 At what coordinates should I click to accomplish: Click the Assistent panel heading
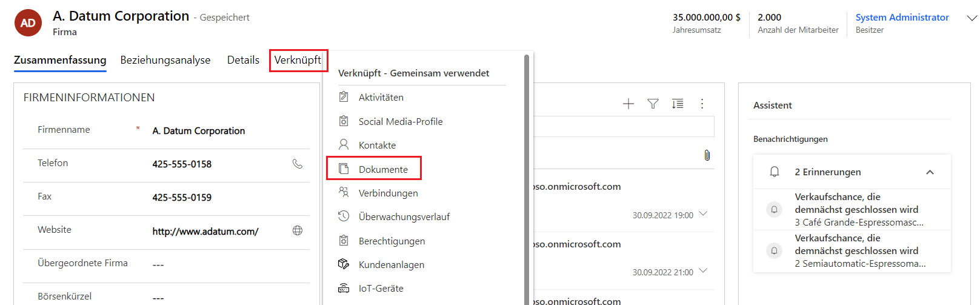coord(773,106)
